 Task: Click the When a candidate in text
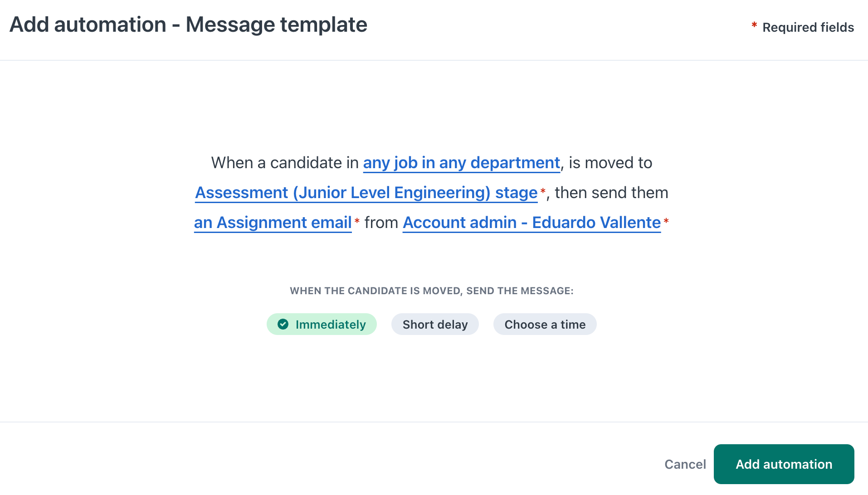point(284,163)
